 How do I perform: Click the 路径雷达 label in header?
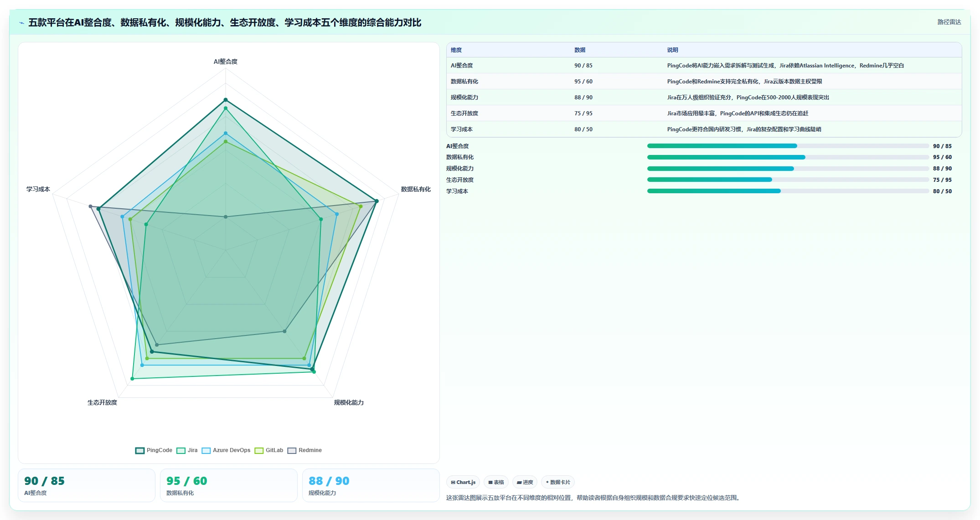coord(949,22)
